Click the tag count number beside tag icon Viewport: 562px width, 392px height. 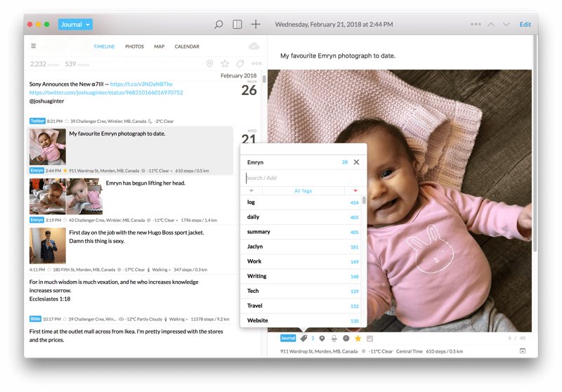coord(313,338)
